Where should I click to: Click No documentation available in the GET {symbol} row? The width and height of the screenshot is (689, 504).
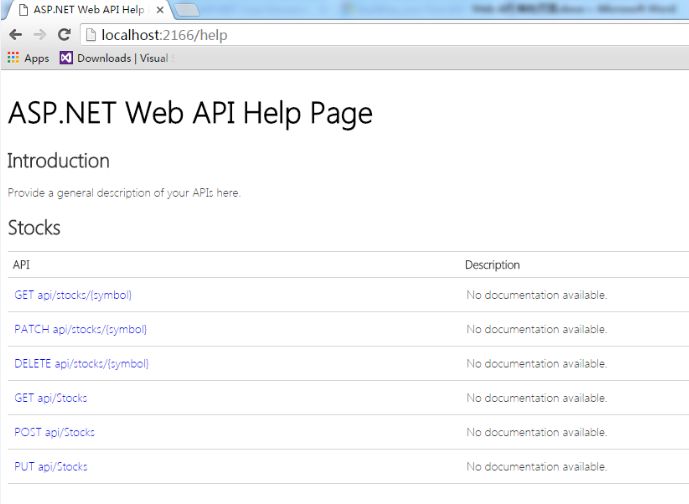(x=537, y=295)
